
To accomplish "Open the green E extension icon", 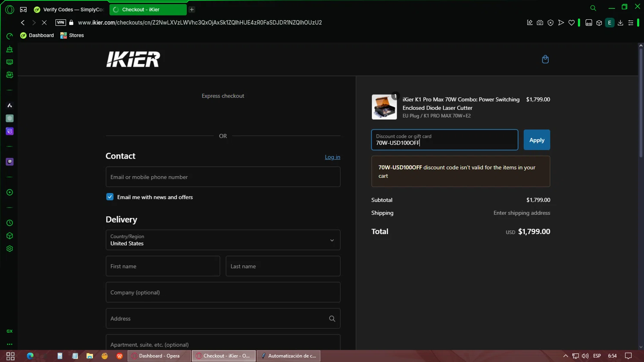I will coord(610,23).
